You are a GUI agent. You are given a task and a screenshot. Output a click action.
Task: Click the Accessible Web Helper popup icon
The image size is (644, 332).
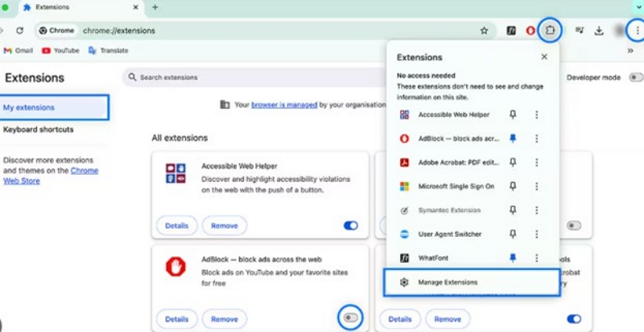[x=404, y=114]
